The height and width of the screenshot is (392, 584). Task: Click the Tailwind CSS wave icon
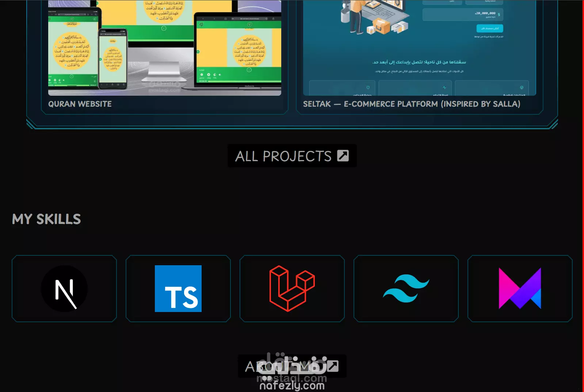[406, 289]
